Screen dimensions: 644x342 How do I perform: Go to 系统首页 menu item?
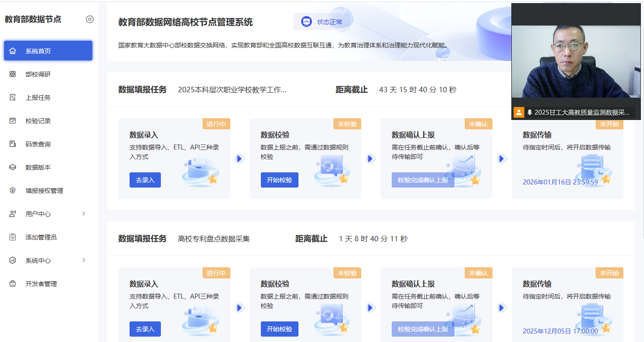point(48,51)
